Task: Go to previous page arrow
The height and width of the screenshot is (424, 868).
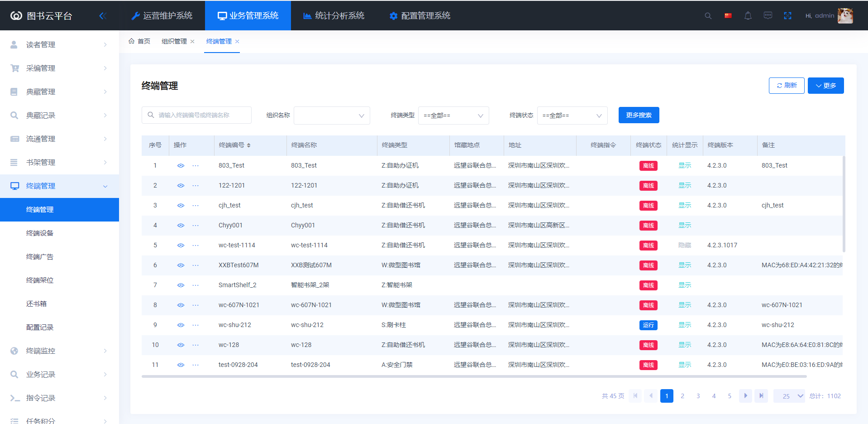Action: pyautogui.click(x=651, y=396)
